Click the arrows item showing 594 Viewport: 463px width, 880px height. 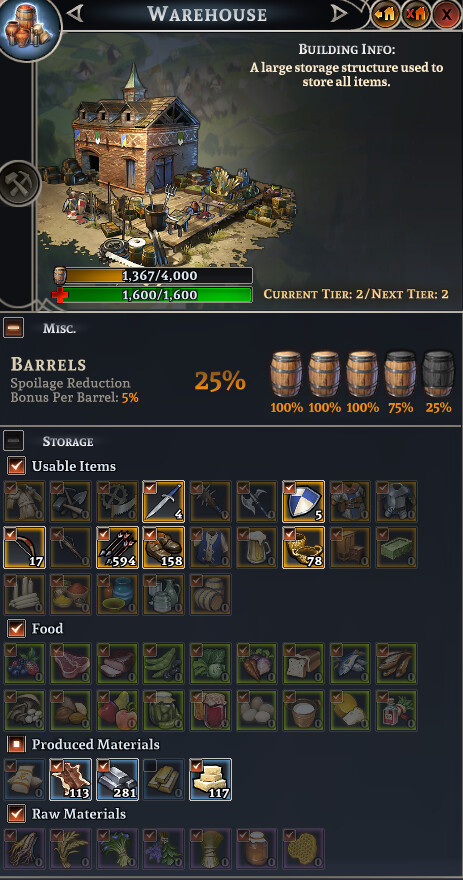click(117, 547)
